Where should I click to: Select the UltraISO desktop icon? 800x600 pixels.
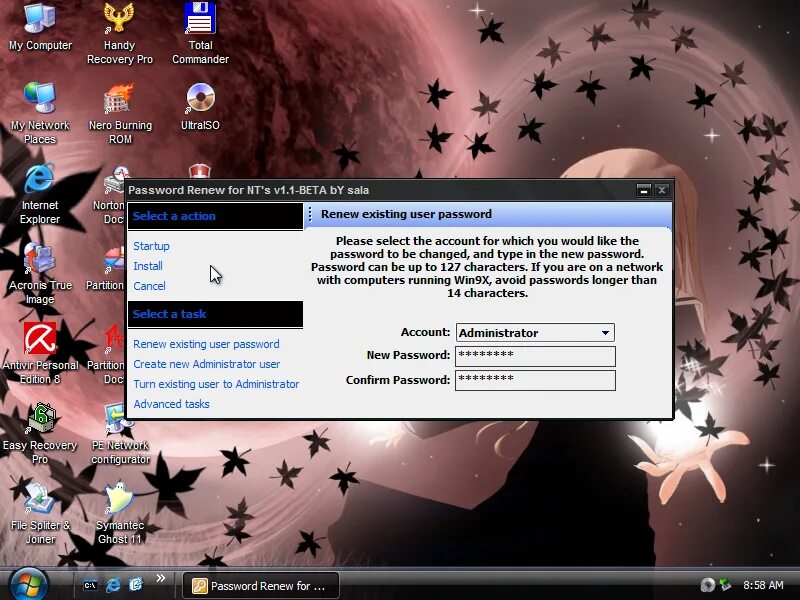click(x=200, y=106)
